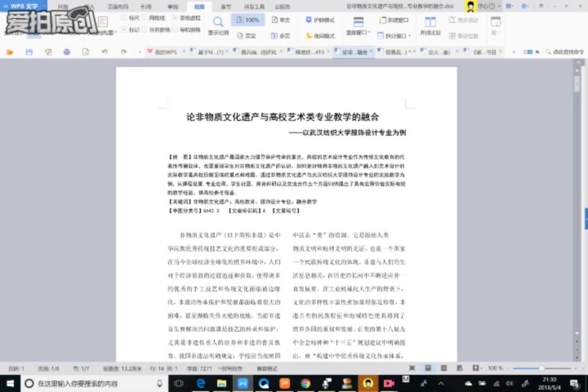Screen dimensions: 588x392
Task: Open the fit-page dropdown in status bar
Action: [477, 368]
